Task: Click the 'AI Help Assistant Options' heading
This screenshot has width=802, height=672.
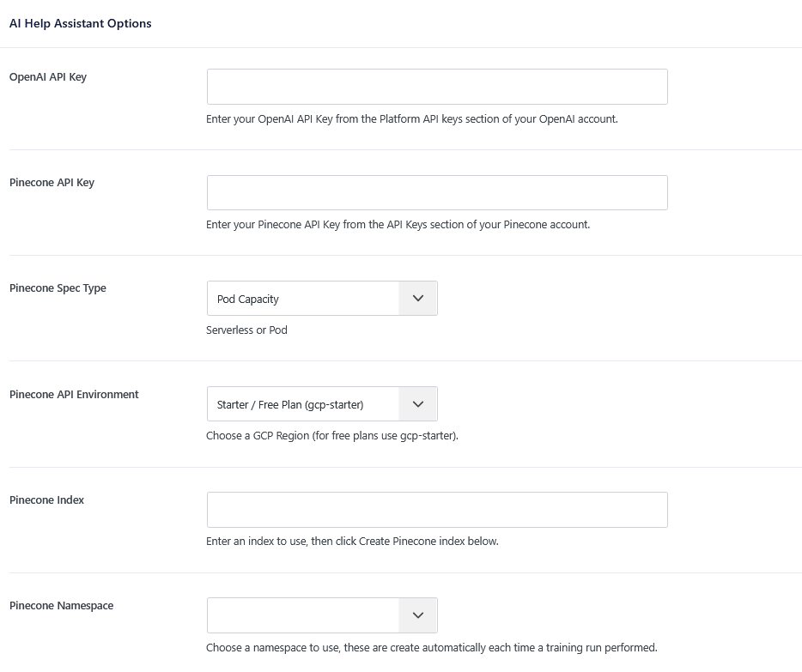Action: tap(81, 23)
